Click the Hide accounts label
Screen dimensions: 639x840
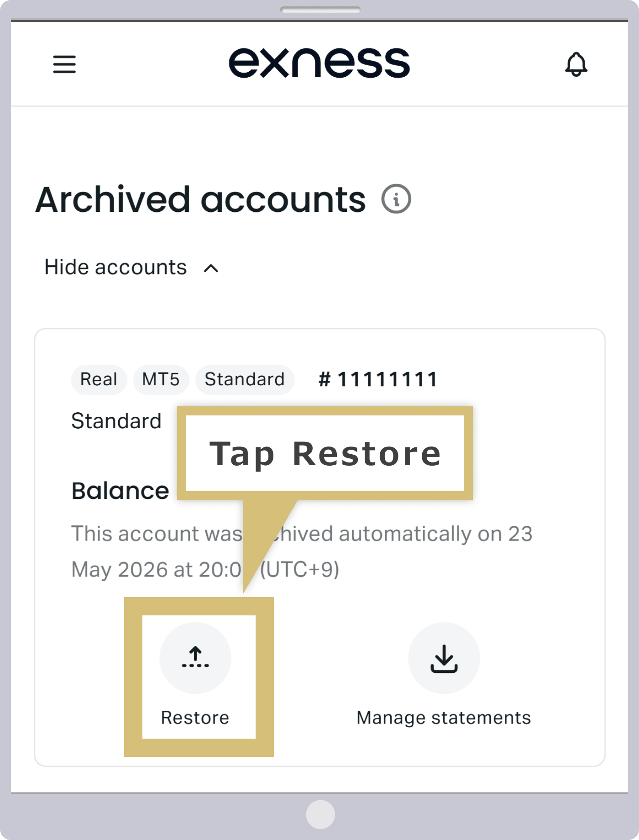click(115, 267)
